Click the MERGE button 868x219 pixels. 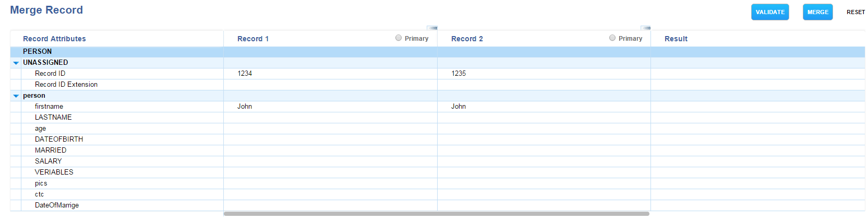click(817, 12)
